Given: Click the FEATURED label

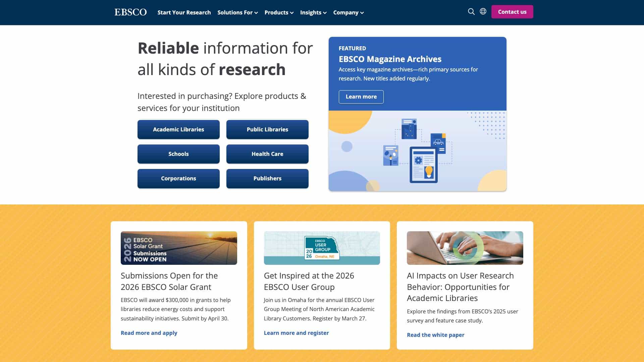Looking at the screenshot, I should point(352,48).
